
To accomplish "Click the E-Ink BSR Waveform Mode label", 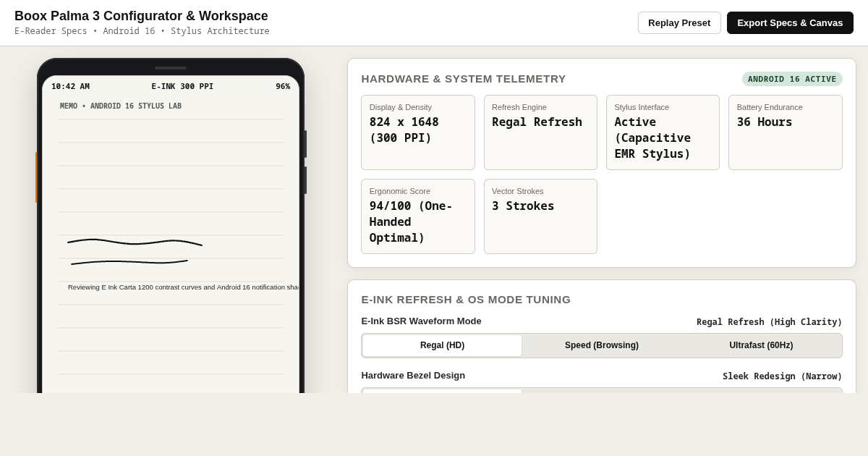I will [x=421, y=321].
